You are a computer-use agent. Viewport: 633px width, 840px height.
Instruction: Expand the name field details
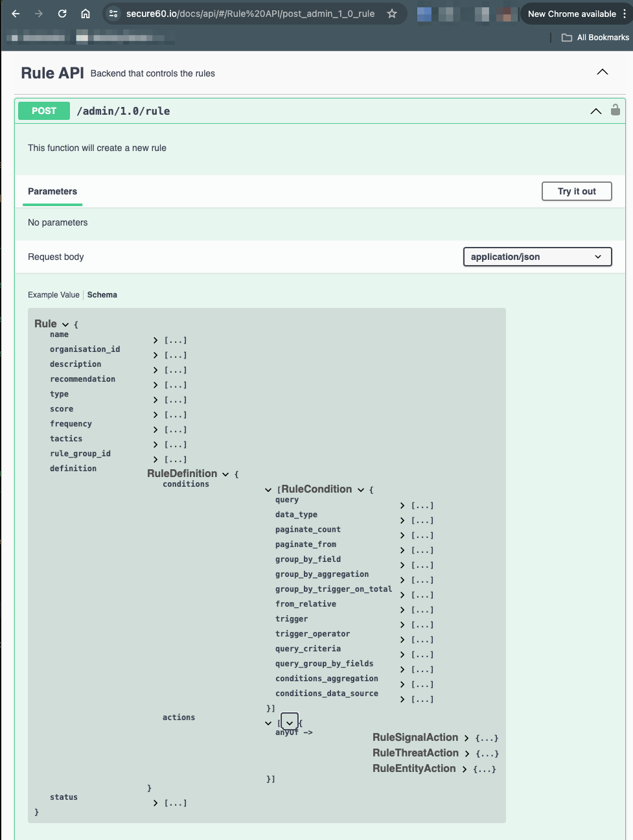[155, 340]
